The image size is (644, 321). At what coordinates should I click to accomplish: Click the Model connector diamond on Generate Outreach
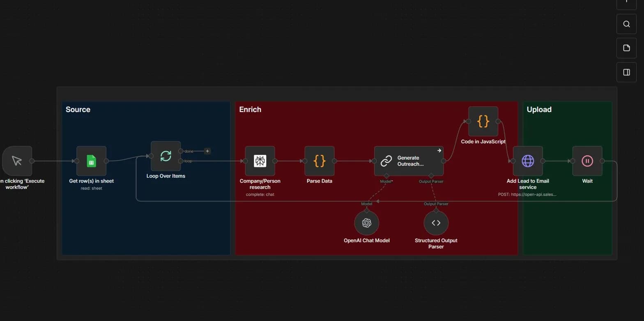(386, 176)
